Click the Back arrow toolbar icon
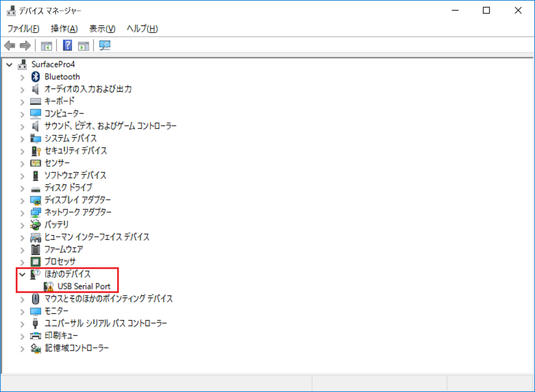Viewport: 535px width, 392px height. pyautogui.click(x=9, y=45)
